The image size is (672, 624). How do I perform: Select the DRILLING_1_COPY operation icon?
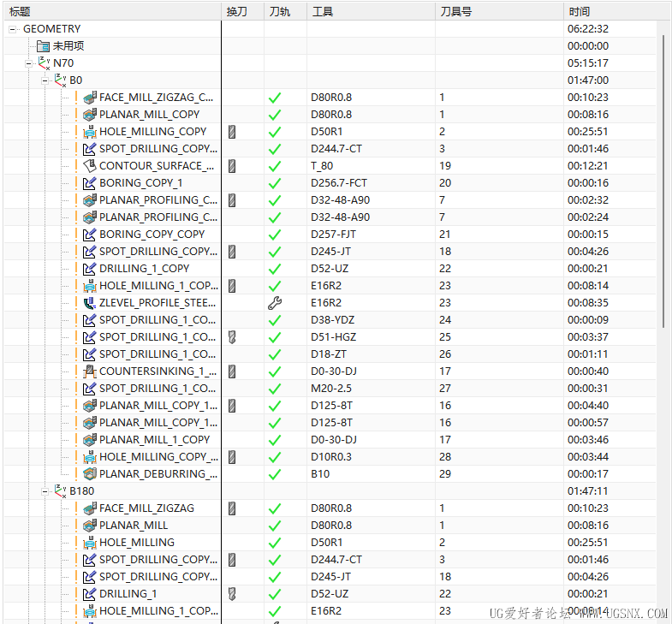(90, 269)
